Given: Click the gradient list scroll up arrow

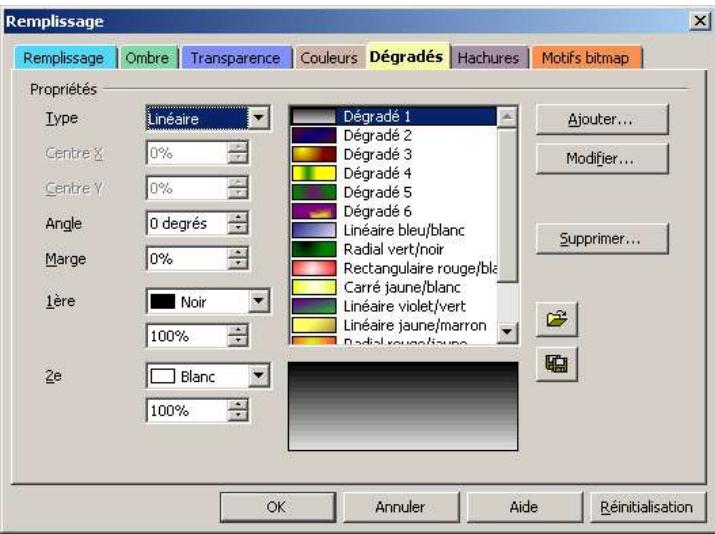Looking at the screenshot, I should point(507,118).
